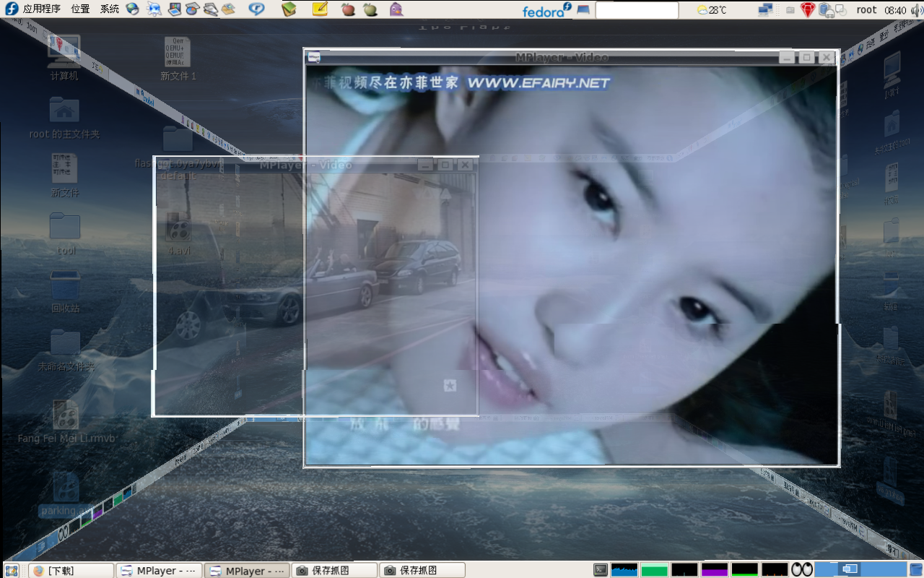Viewport: 924px width, 578px height.
Task: Open the volume speaker control
Action: 916,10
